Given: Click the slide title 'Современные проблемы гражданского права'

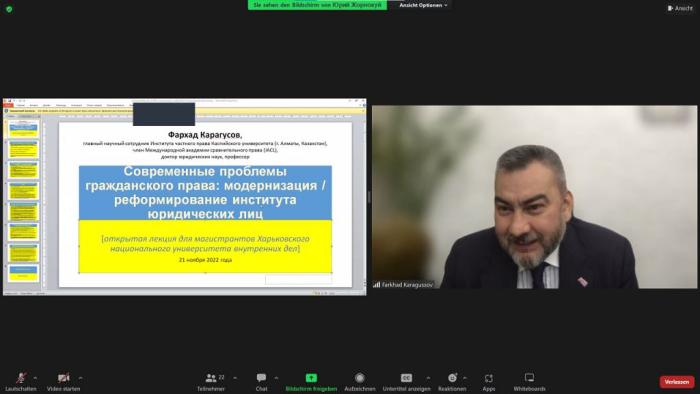Looking at the screenshot, I should [x=205, y=192].
